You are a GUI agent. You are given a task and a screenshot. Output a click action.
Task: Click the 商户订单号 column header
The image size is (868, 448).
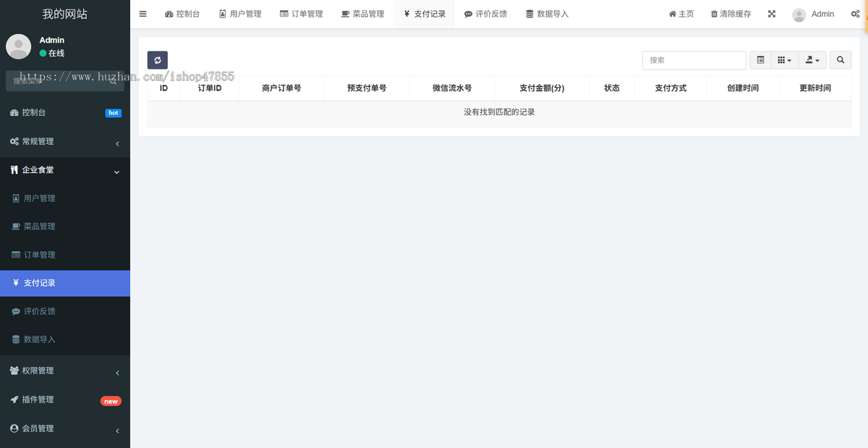[x=281, y=88]
